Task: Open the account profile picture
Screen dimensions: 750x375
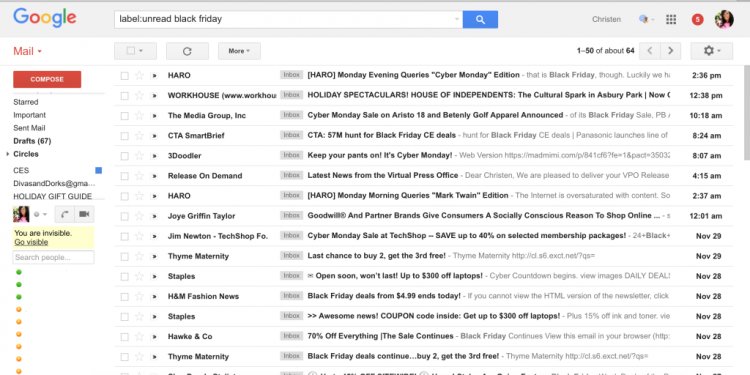Action: tap(724, 20)
